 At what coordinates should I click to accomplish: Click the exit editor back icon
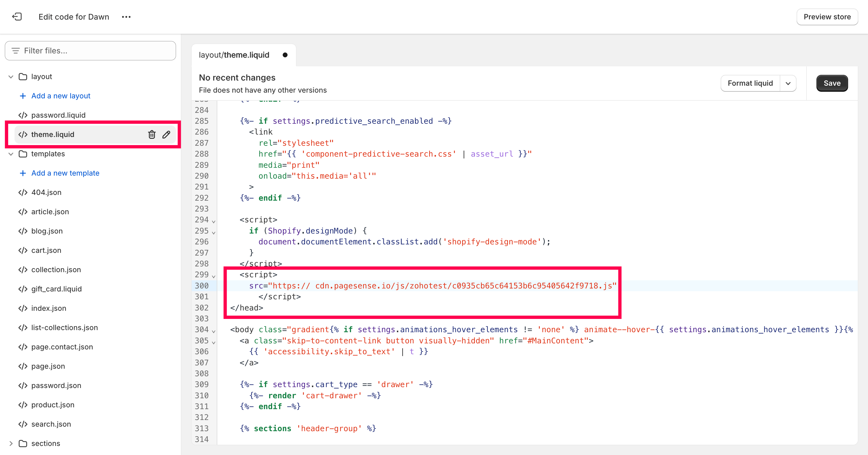(x=17, y=17)
